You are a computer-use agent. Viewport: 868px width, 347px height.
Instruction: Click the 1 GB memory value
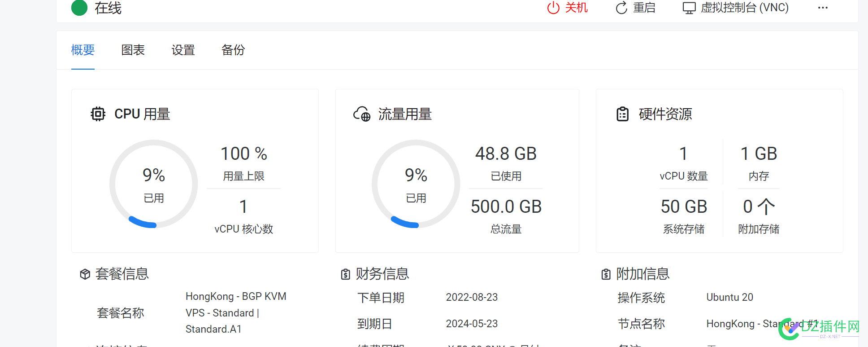click(x=759, y=154)
